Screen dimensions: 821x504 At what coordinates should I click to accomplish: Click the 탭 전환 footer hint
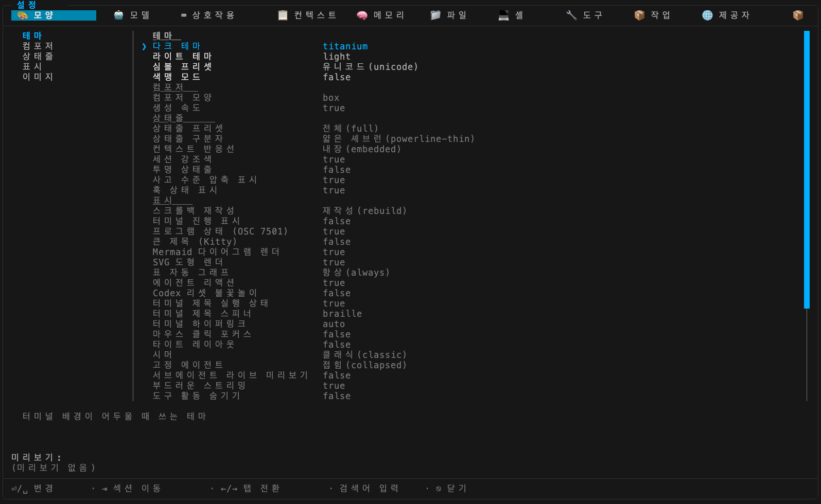pos(250,488)
